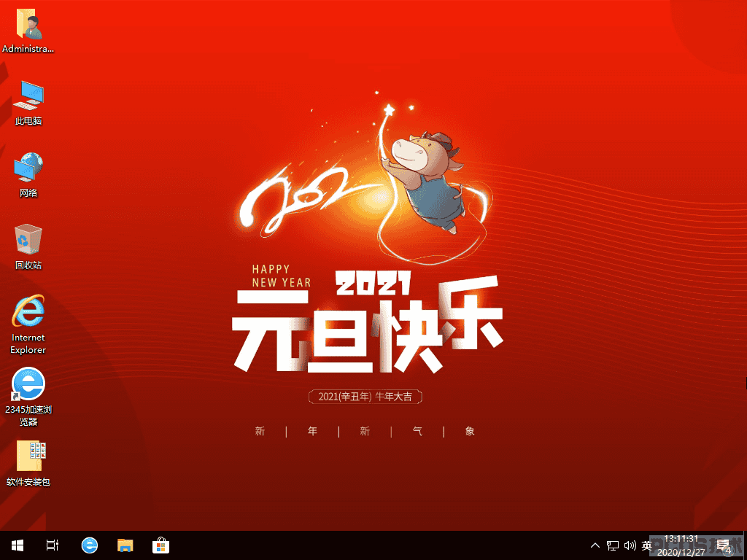Open Microsoft Store from the taskbar
Screen dimensions: 747x560
(x=161, y=545)
